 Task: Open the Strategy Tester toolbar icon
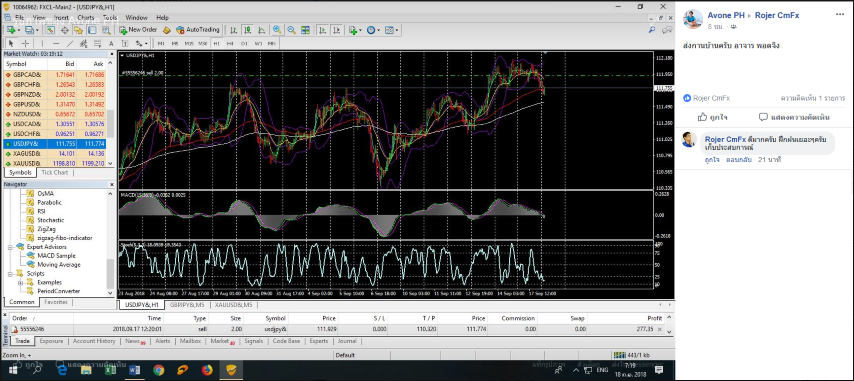(106, 30)
